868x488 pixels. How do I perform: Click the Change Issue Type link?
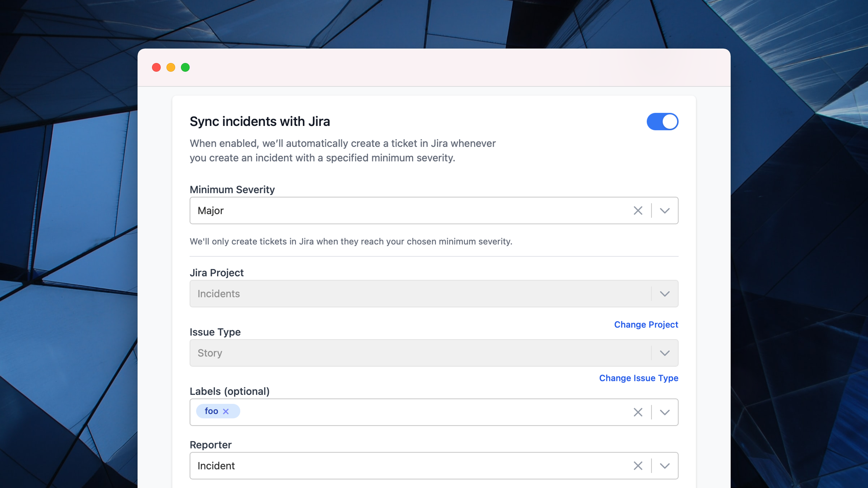point(639,378)
